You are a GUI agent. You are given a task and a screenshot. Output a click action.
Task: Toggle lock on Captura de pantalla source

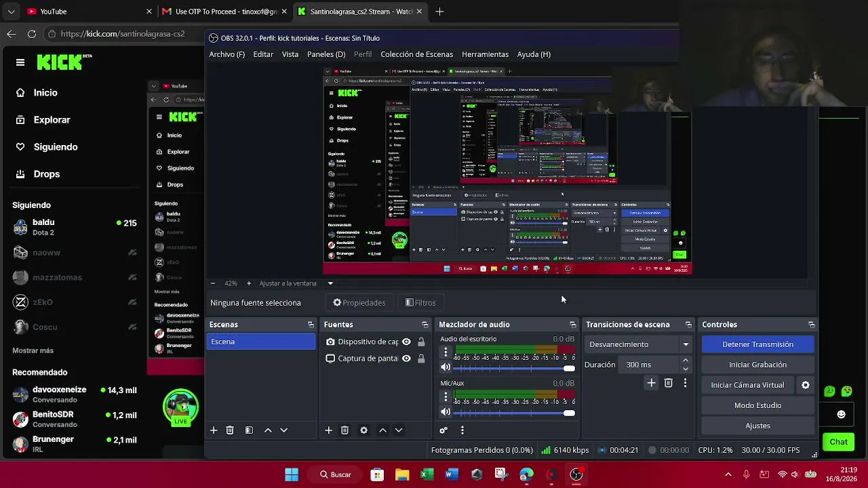[x=421, y=359]
